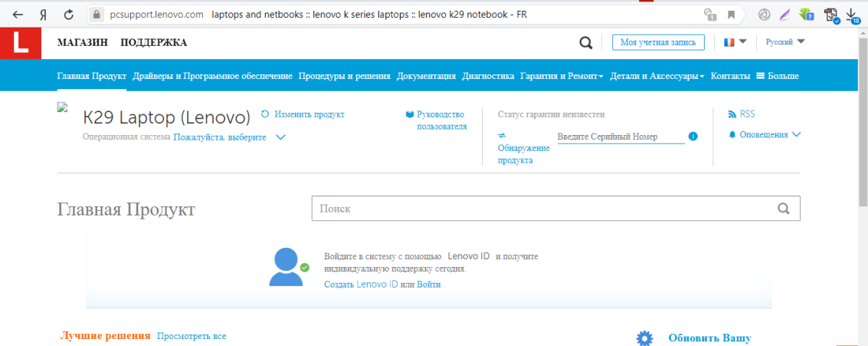Click the info icon next to serial number field
Image resolution: width=868 pixels, height=346 pixels.
coord(693,136)
